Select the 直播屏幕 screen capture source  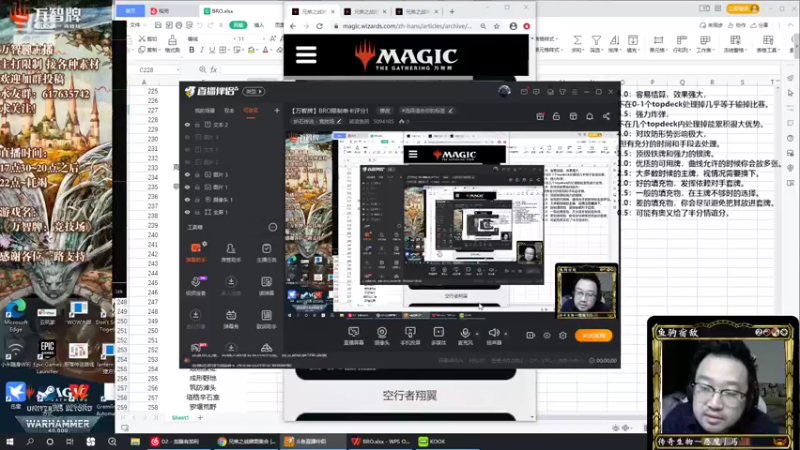pos(353,336)
